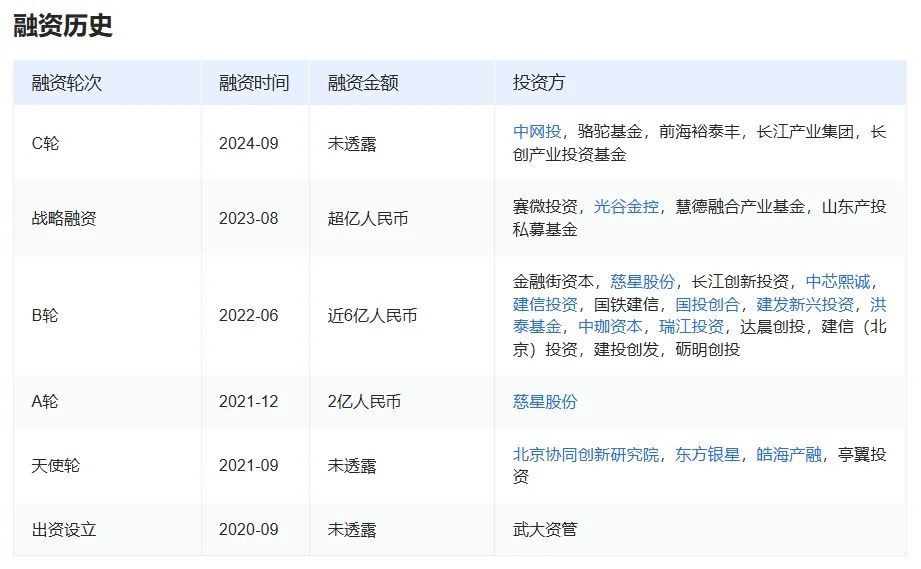The image size is (921, 569).
Task: Open the 皓海产融 investor link
Action: 789,454
